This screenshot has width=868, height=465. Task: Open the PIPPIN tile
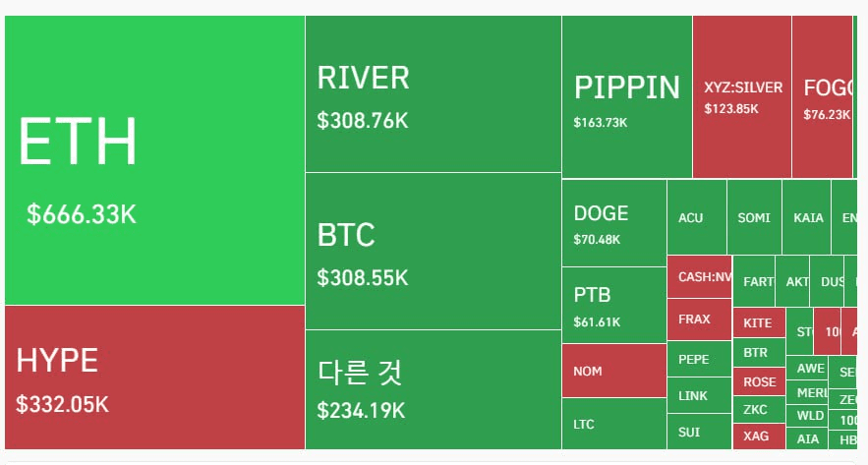[626, 97]
